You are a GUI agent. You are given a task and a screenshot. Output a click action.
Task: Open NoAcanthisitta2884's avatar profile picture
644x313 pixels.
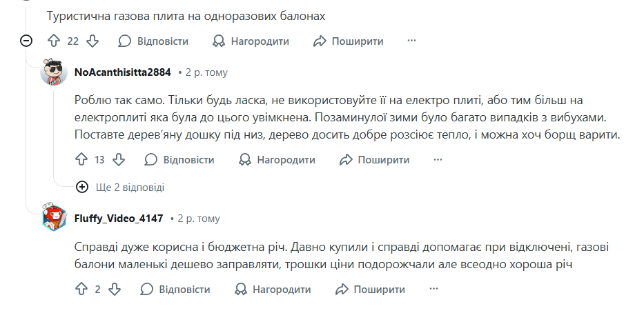(x=54, y=72)
